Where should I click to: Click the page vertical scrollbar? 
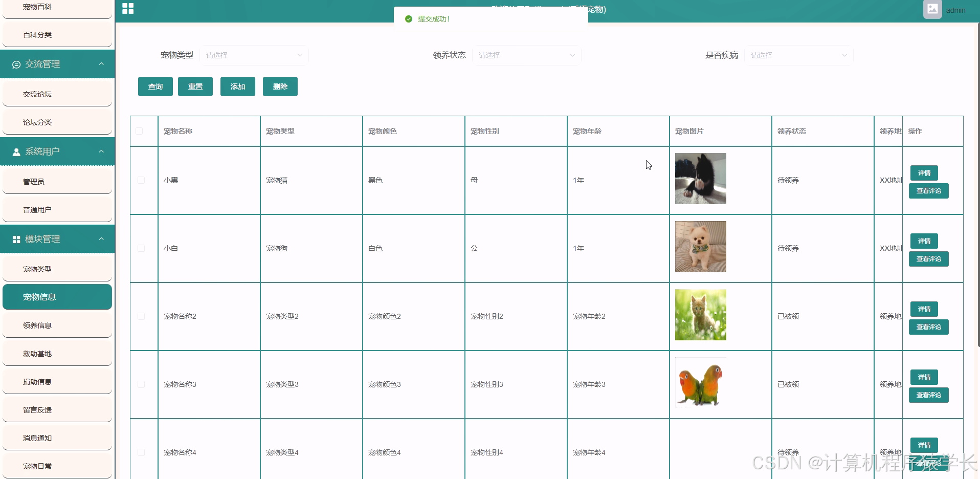click(978, 184)
